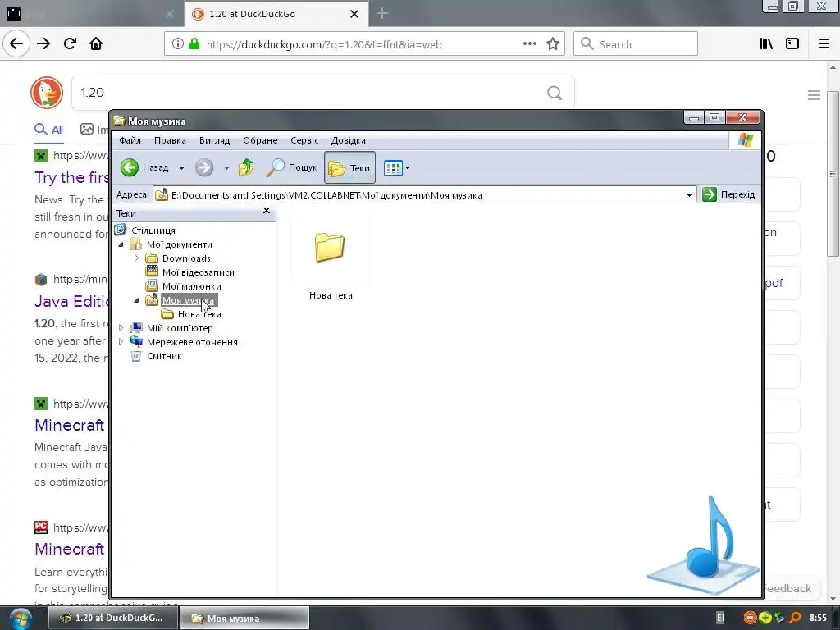Open the Обране menu

(260, 140)
